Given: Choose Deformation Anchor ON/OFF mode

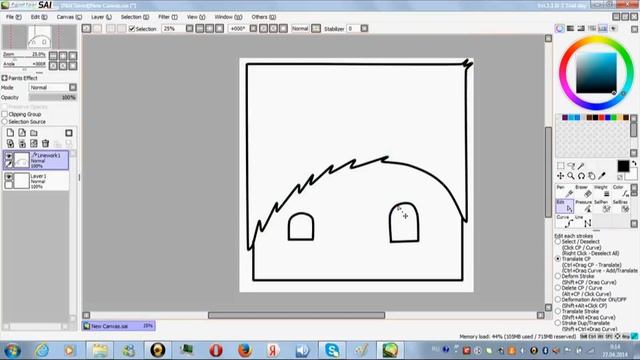Looking at the screenshot, I should point(558,300).
